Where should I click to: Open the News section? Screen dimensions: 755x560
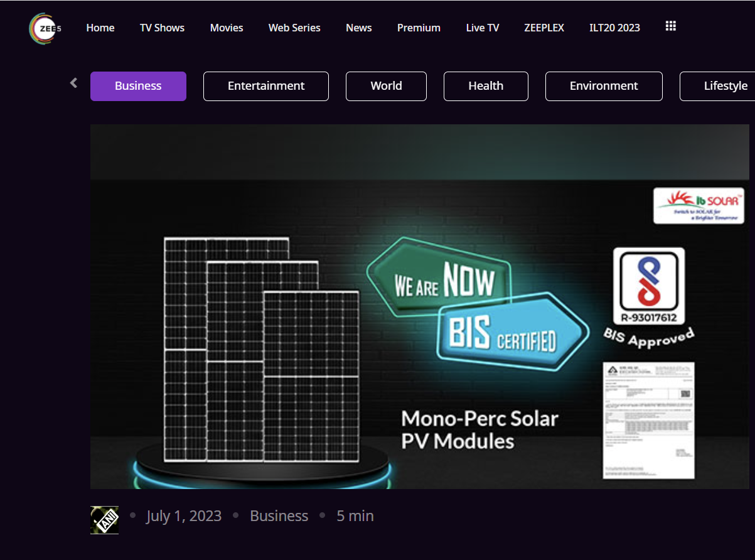coord(359,28)
